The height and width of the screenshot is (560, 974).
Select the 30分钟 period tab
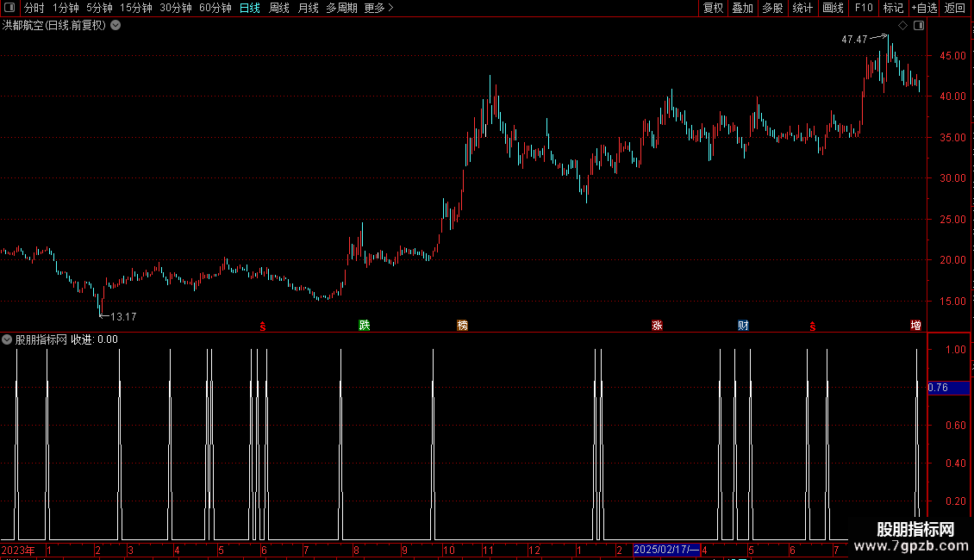pos(176,8)
